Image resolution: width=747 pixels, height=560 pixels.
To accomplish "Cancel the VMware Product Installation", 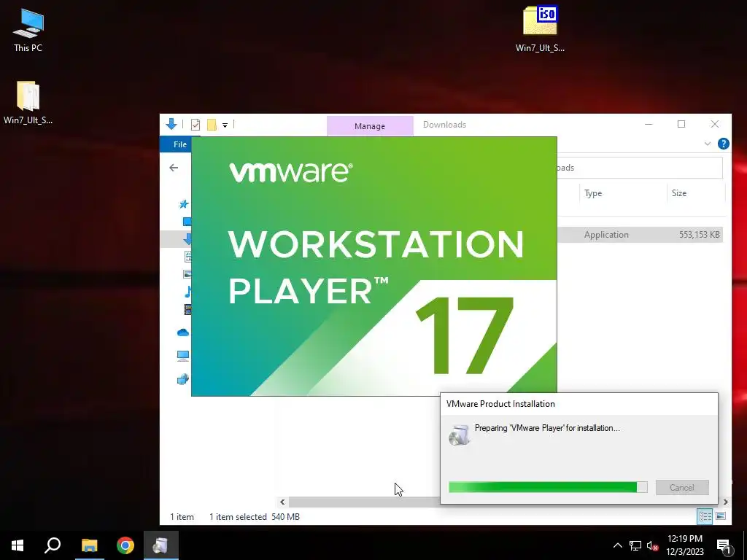I will (682, 488).
